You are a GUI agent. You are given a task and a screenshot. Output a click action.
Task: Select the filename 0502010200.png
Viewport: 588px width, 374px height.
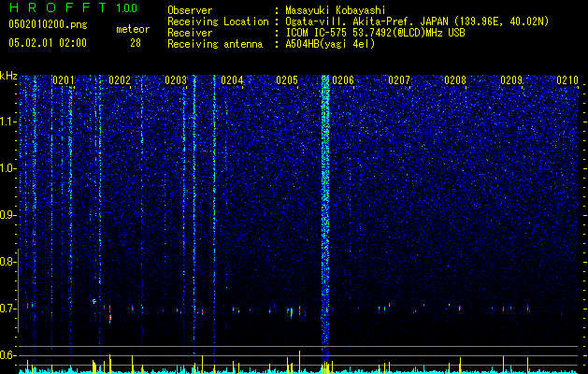(x=48, y=24)
